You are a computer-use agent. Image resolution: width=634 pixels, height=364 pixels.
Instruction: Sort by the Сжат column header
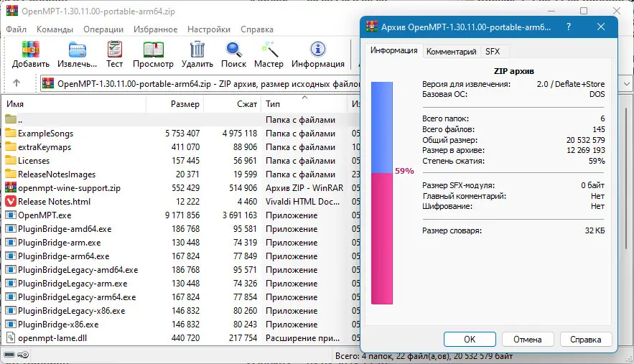click(x=233, y=104)
